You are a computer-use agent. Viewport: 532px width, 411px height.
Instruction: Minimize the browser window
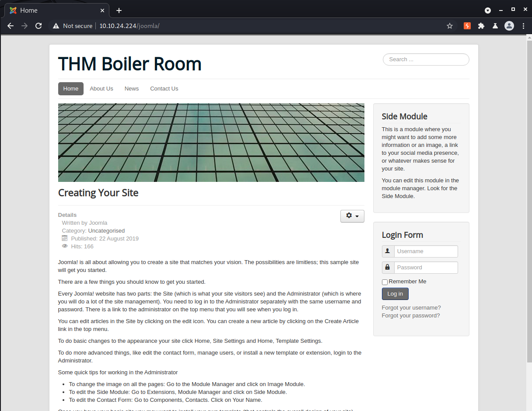click(500, 9)
